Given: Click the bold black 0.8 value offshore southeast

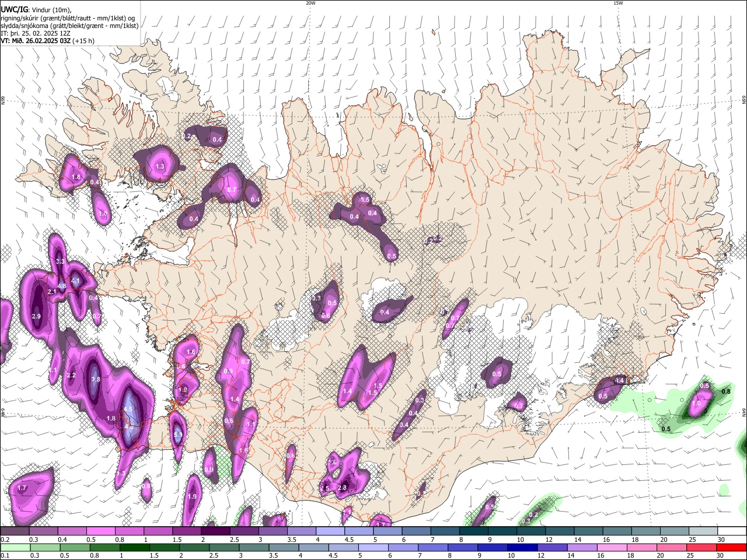Looking at the screenshot, I should [727, 391].
